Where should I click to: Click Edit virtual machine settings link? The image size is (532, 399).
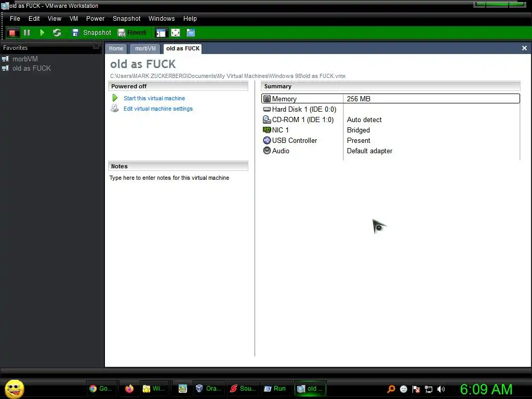tap(158, 109)
